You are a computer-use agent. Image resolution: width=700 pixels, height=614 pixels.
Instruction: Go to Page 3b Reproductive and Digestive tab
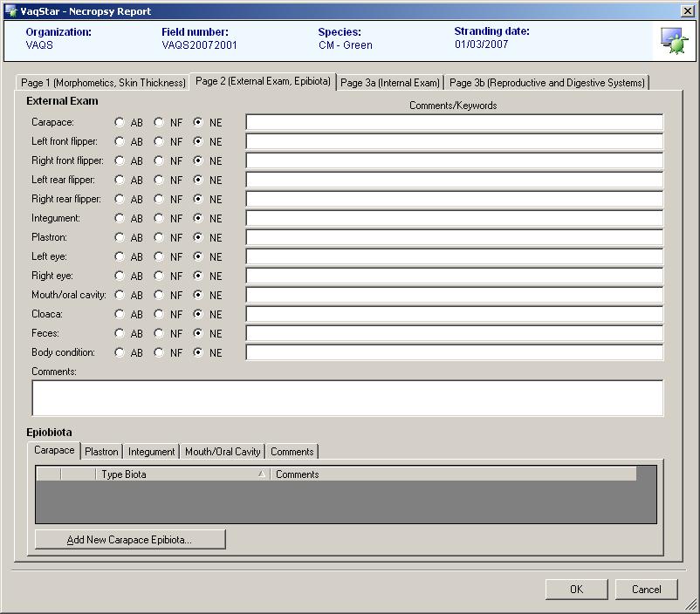point(547,83)
